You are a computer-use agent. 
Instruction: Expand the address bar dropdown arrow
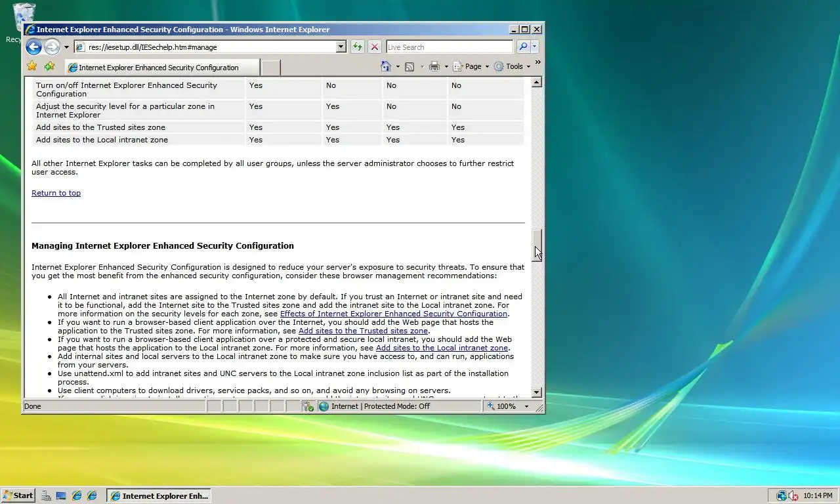pyautogui.click(x=341, y=47)
